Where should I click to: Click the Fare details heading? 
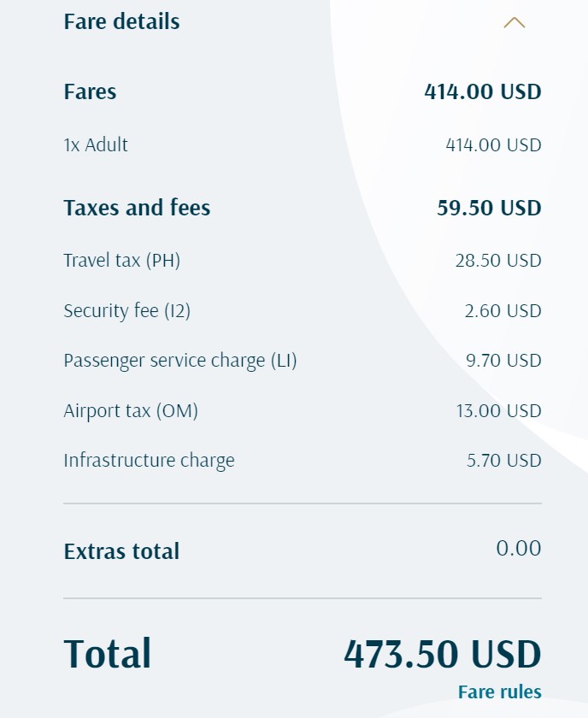click(x=121, y=21)
